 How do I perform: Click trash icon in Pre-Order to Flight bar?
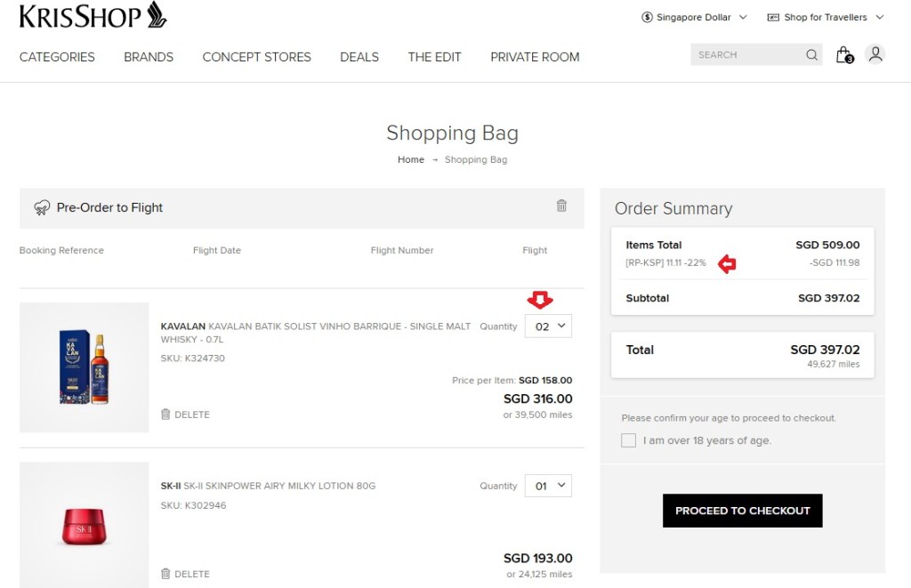point(561,205)
